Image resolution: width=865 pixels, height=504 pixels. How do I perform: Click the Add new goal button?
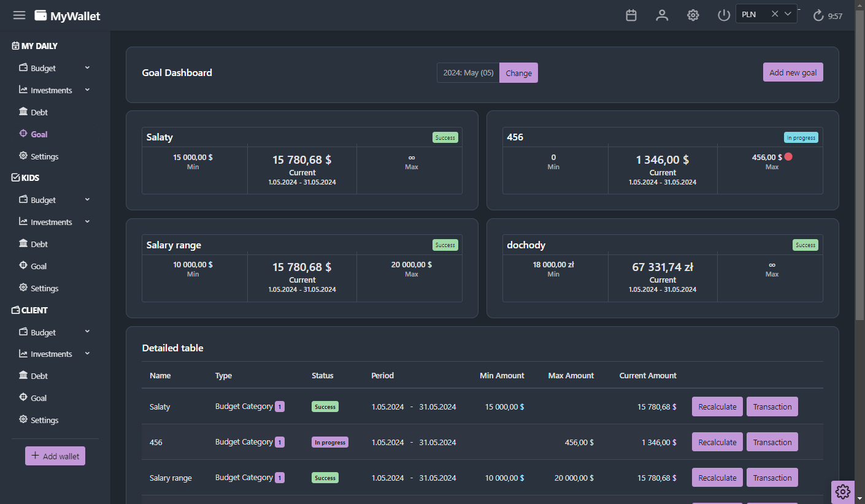coord(793,72)
